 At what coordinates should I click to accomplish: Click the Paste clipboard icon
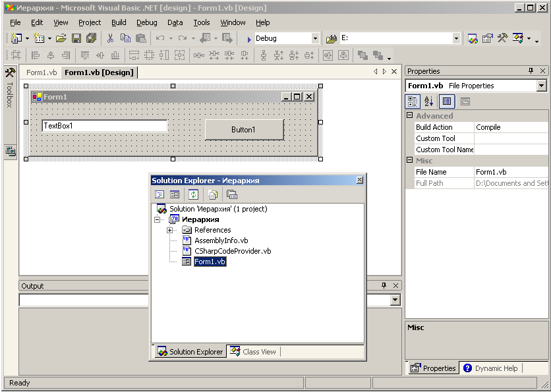pos(141,38)
